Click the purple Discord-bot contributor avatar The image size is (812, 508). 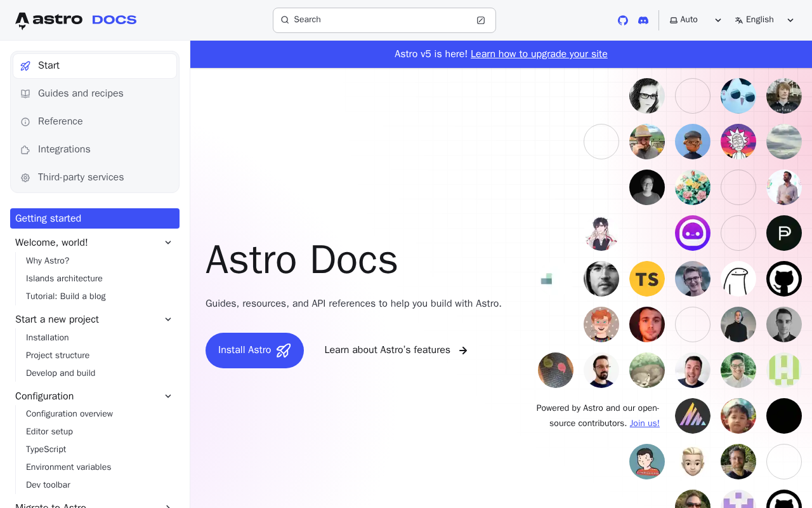tap(693, 233)
